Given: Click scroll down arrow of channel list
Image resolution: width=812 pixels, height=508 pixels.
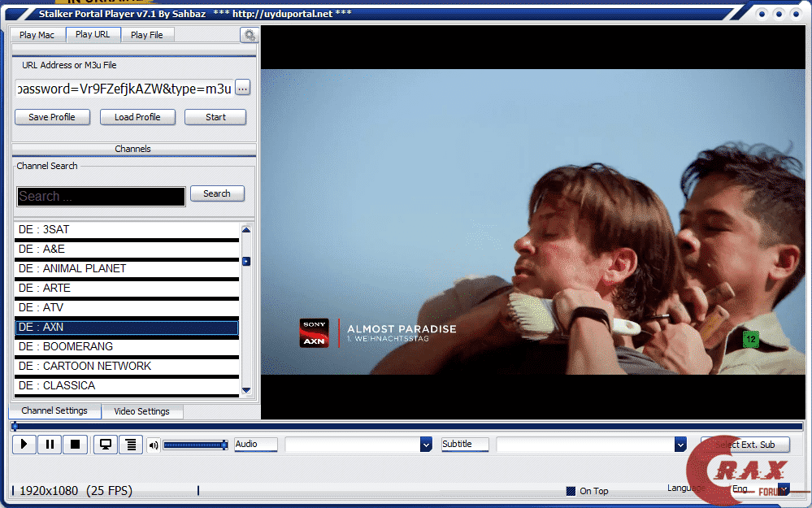Looking at the screenshot, I should (246, 390).
